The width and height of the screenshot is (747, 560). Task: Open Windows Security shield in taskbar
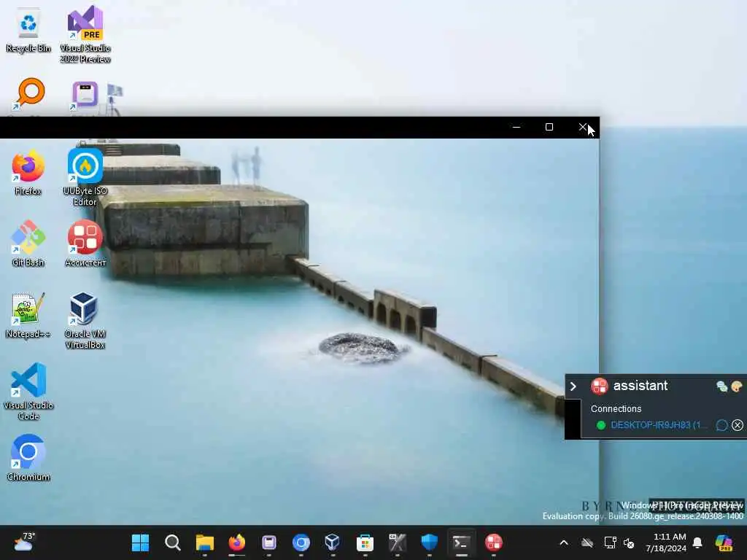tap(429, 542)
